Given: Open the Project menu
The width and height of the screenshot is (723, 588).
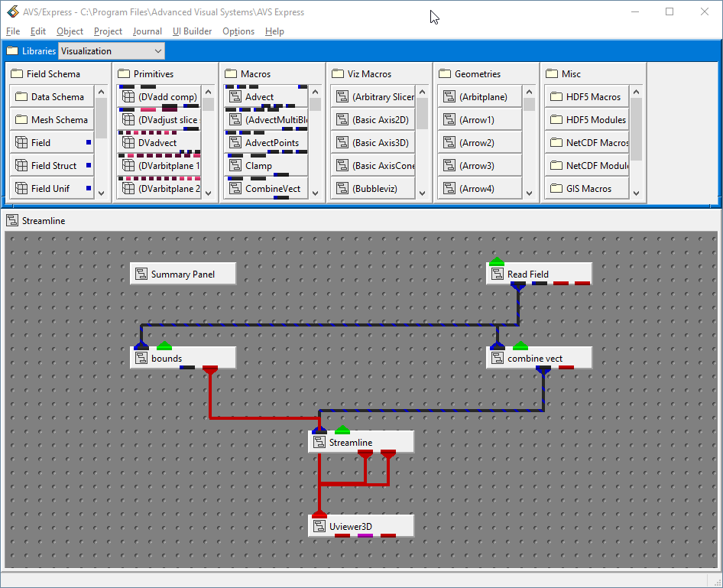Looking at the screenshot, I should point(108,31).
